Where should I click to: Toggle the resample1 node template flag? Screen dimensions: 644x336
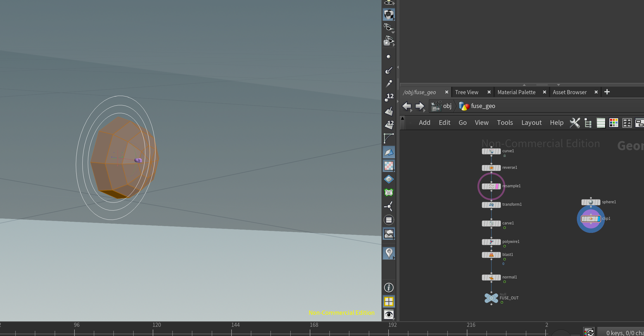click(x=497, y=186)
